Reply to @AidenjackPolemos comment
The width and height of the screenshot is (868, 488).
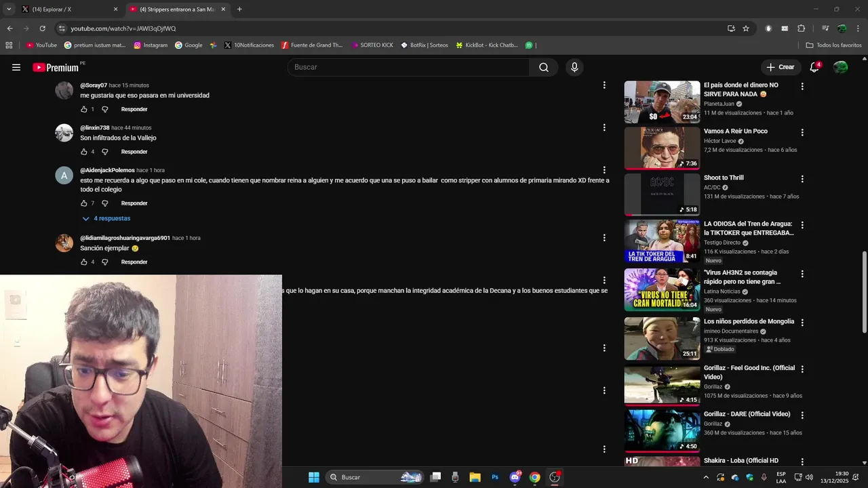point(134,203)
